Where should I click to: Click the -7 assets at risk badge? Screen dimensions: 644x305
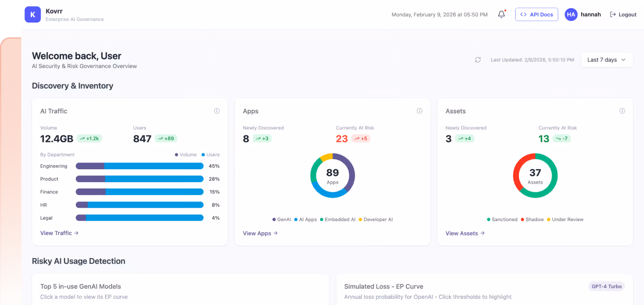[x=562, y=139]
